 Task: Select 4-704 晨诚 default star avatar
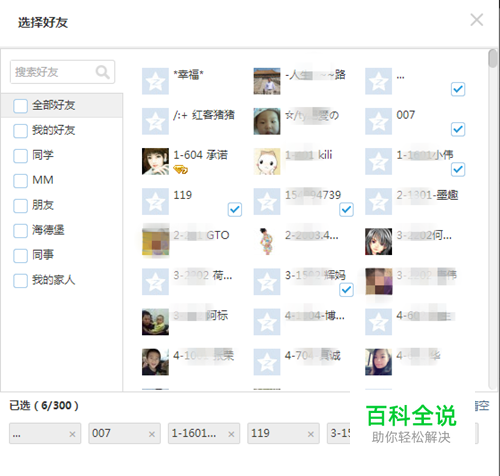[x=267, y=362]
